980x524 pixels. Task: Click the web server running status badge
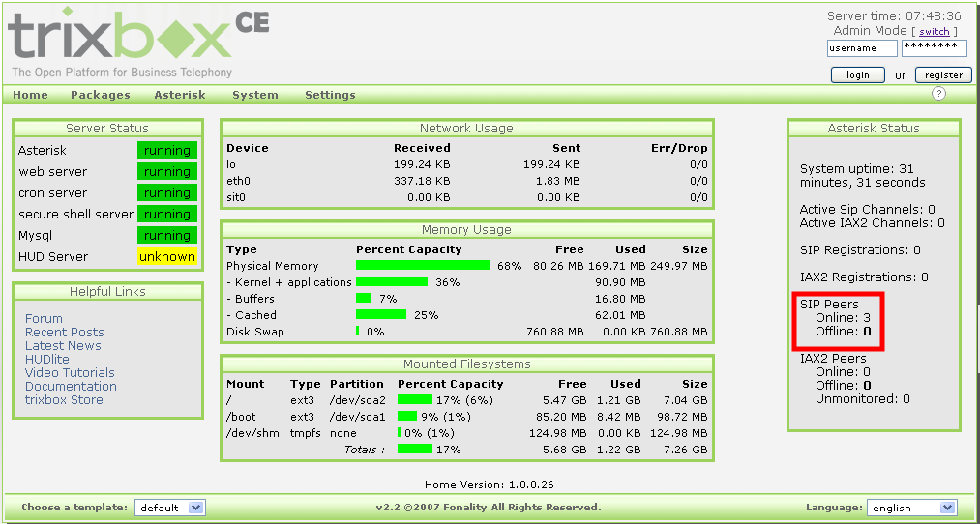166,172
